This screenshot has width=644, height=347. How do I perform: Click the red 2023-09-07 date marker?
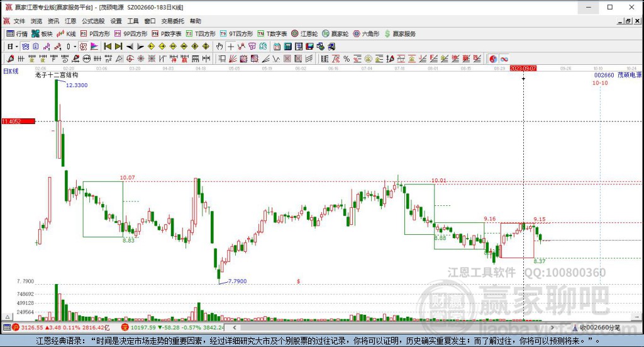click(523, 68)
